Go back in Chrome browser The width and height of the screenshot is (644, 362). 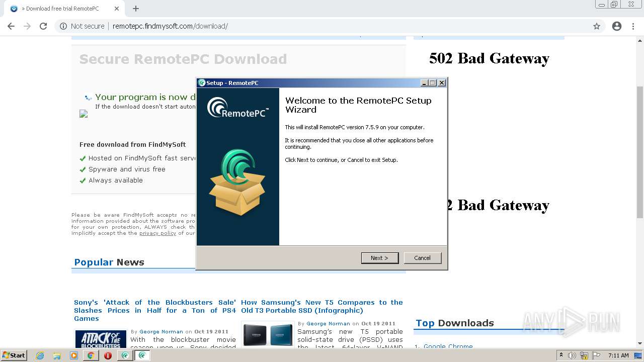pyautogui.click(x=11, y=26)
